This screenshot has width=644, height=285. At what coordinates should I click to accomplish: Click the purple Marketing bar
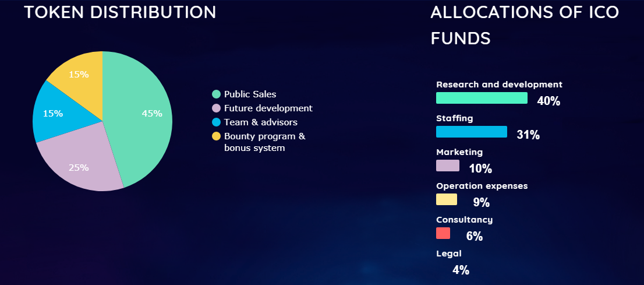448,166
